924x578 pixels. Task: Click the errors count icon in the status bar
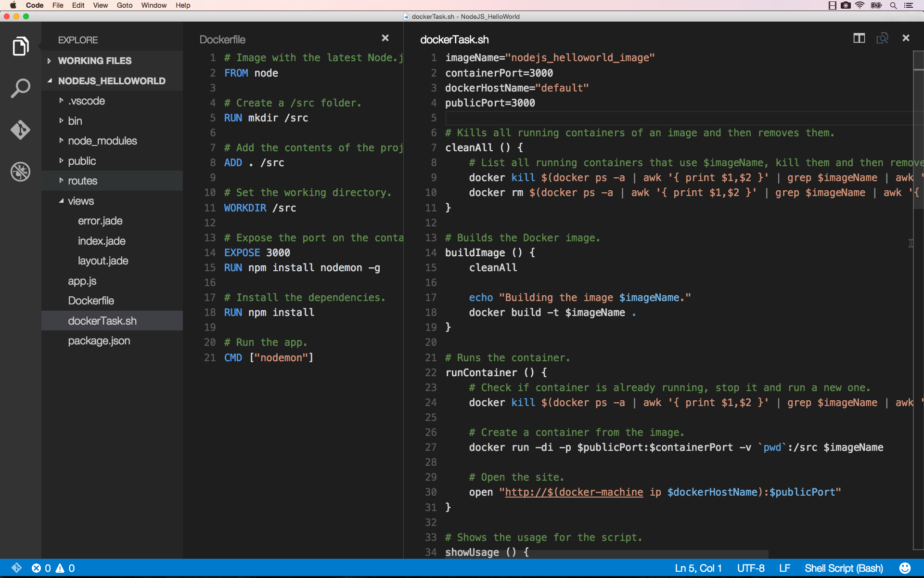click(x=36, y=568)
